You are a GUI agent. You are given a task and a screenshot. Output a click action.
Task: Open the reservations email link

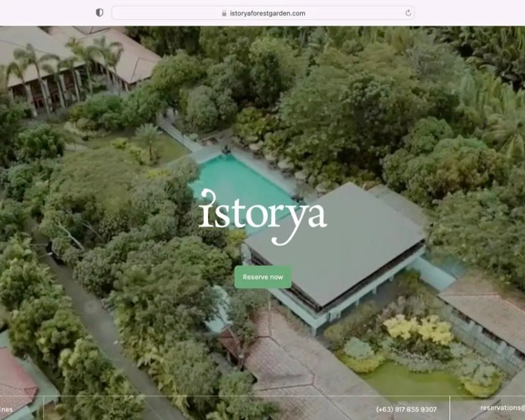[502, 408]
